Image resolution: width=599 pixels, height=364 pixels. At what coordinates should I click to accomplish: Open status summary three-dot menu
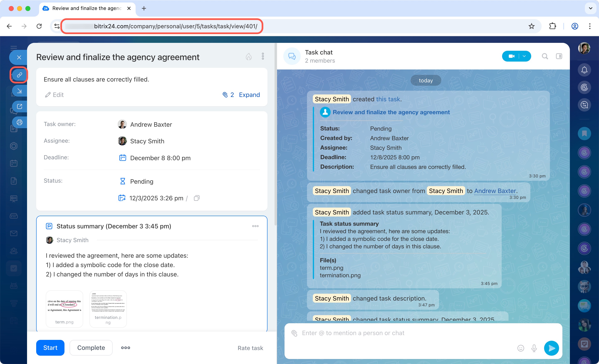pos(255,226)
